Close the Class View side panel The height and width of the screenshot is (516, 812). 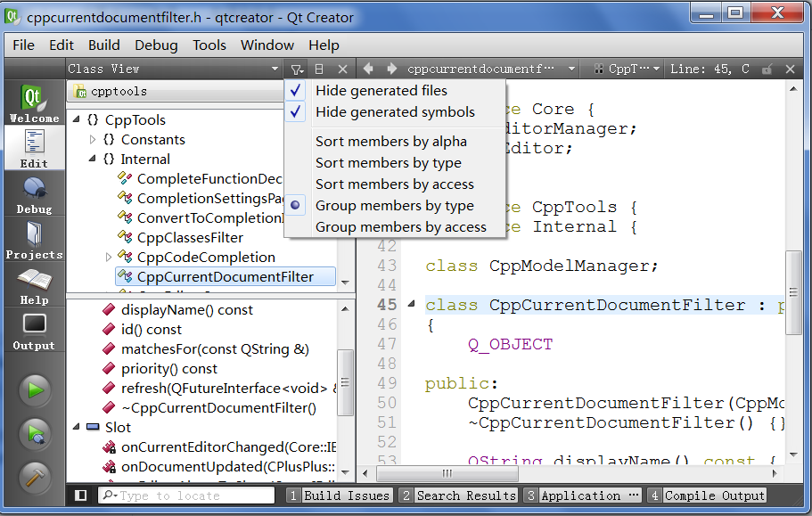(x=342, y=69)
